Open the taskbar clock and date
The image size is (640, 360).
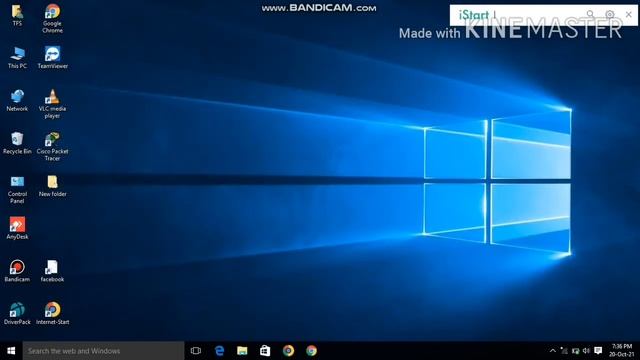622,351
